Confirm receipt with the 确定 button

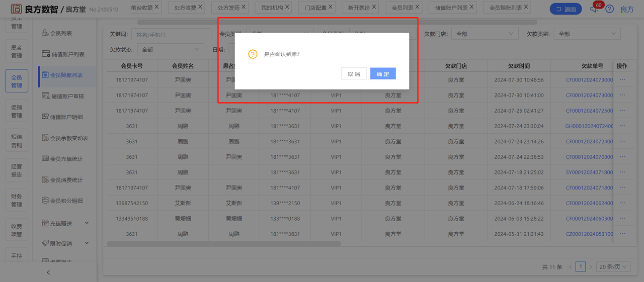(x=383, y=74)
